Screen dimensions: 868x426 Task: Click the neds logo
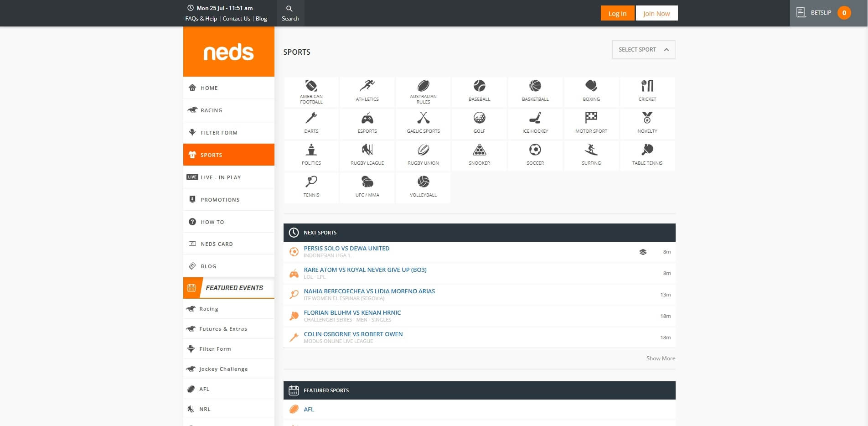228,52
